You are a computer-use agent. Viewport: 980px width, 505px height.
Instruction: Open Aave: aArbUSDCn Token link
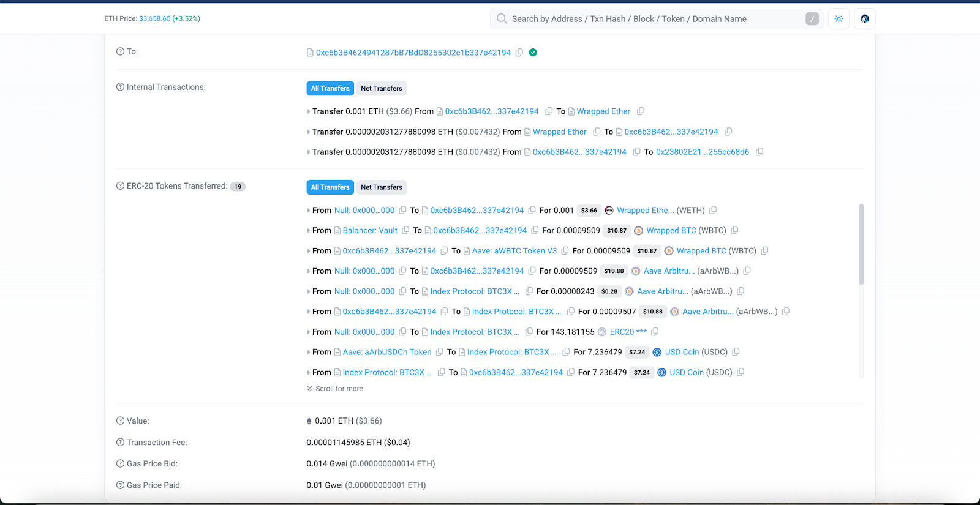coord(387,352)
